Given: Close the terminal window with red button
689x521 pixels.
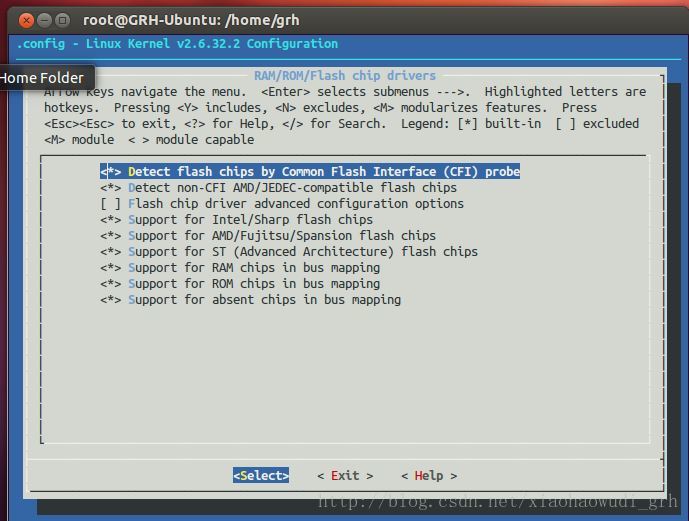Looking at the screenshot, I should (x=26, y=20).
